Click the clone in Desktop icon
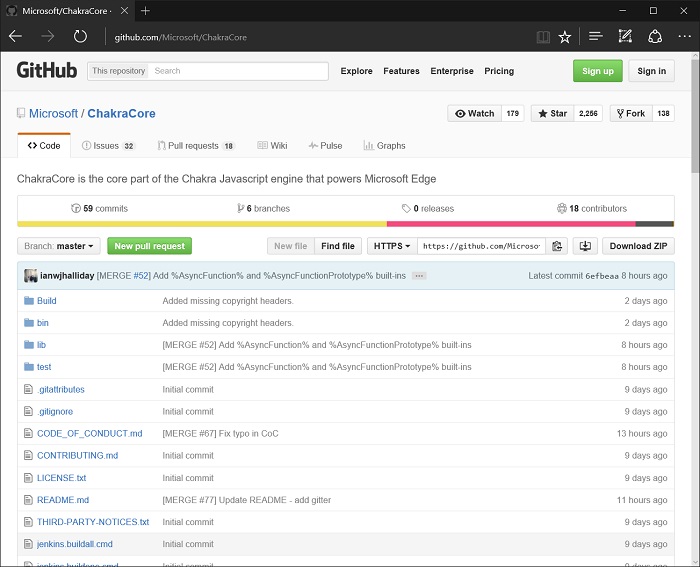Screen dimensions: 700x567 coord(586,246)
